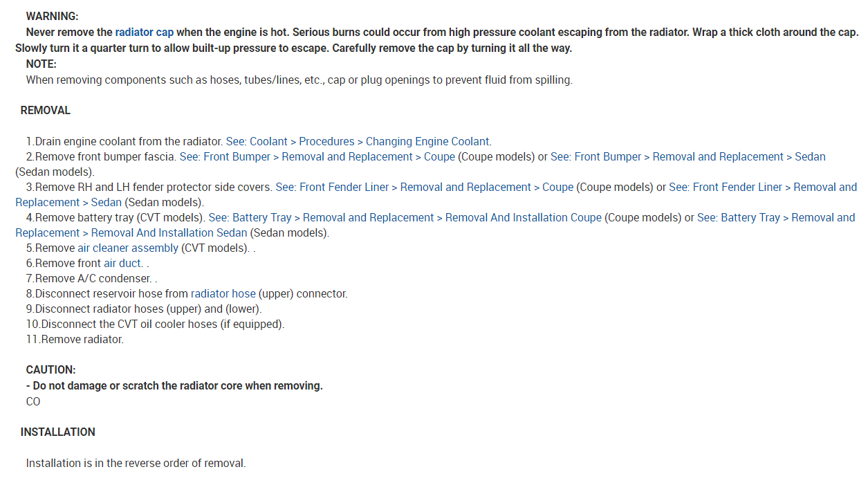Image resolution: width=868 pixels, height=485 pixels.
Task: Open the radiator cap link in the warning
Action: point(144,32)
